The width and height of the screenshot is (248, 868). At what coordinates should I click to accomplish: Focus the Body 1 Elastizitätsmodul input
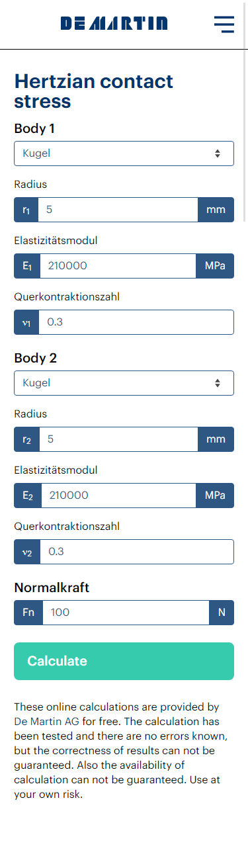pos(118,266)
